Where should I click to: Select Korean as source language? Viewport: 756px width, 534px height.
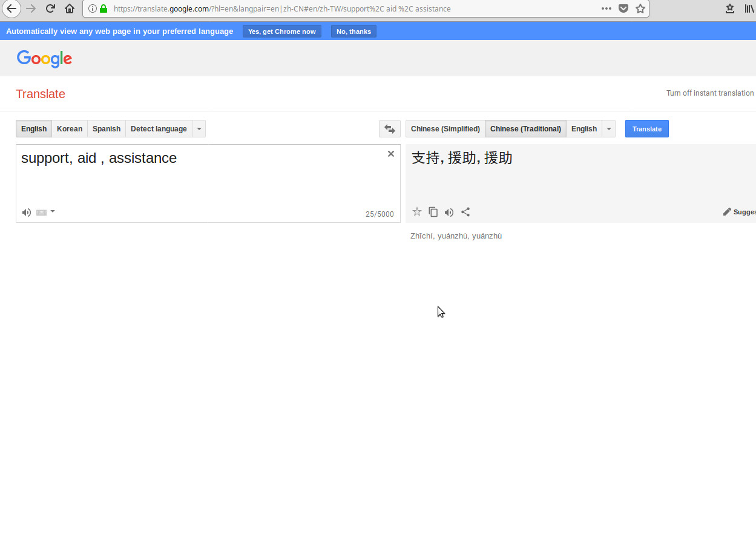[70, 129]
